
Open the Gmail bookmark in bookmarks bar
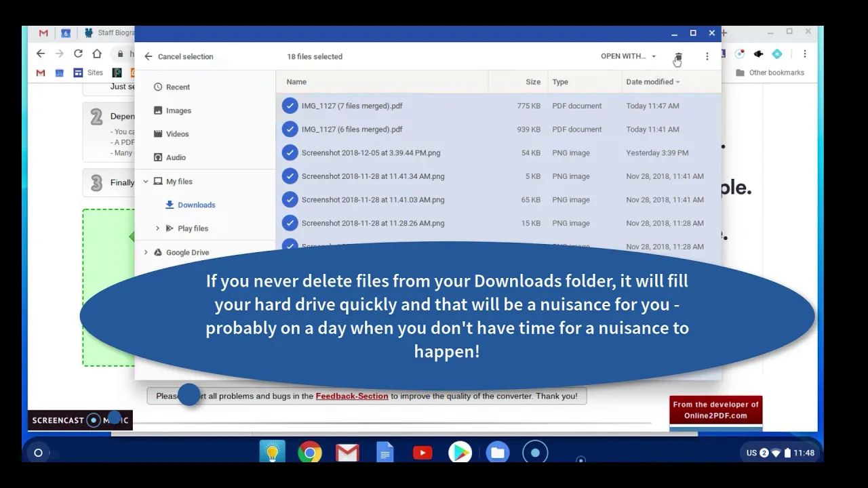(x=41, y=73)
